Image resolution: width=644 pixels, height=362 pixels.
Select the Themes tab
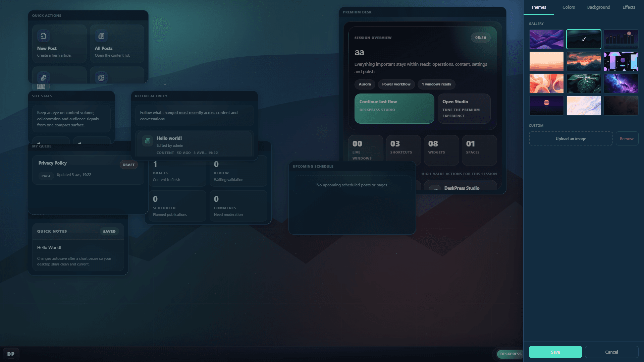[538, 7]
